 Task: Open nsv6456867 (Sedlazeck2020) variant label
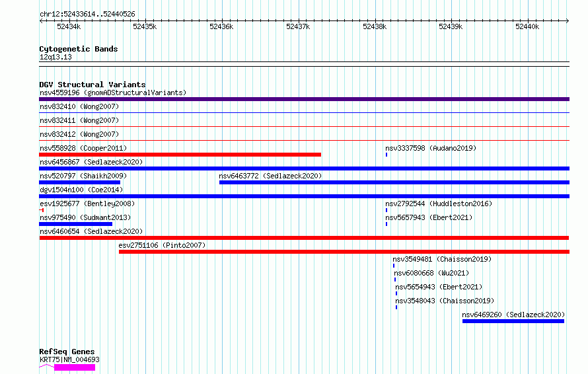[x=91, y=162]
